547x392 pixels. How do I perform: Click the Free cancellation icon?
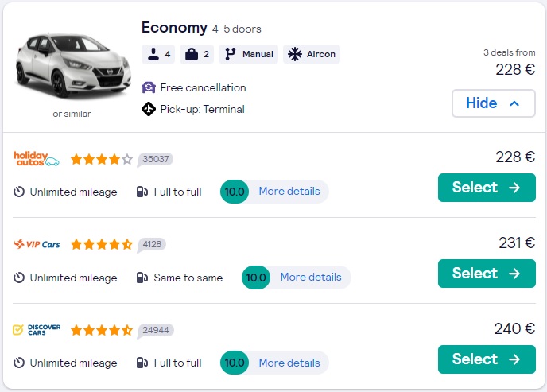[x=148, y=87]
